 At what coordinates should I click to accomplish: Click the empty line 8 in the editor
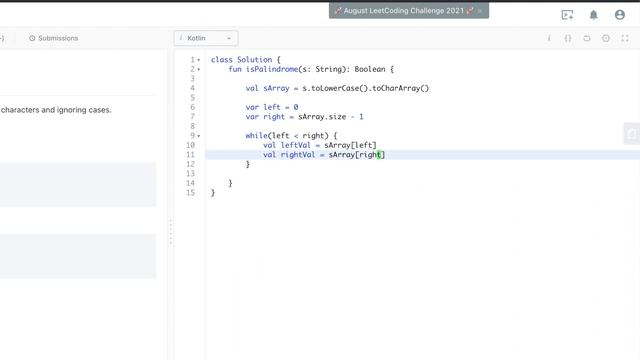[x=422, y=126]
